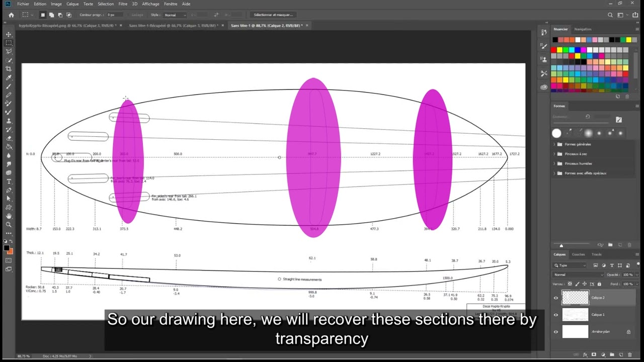The height and width of the screenshot is (362, 644).
Task: Create a new layer in Calques panel
Action: pos(620,355)
